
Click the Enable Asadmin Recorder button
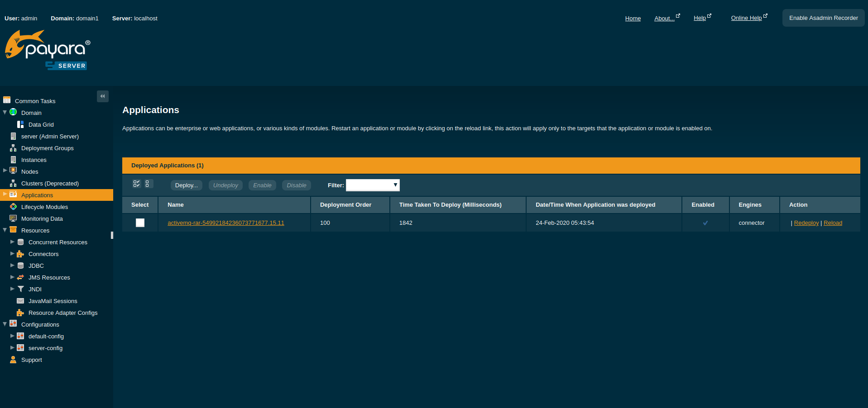(823, 18)
